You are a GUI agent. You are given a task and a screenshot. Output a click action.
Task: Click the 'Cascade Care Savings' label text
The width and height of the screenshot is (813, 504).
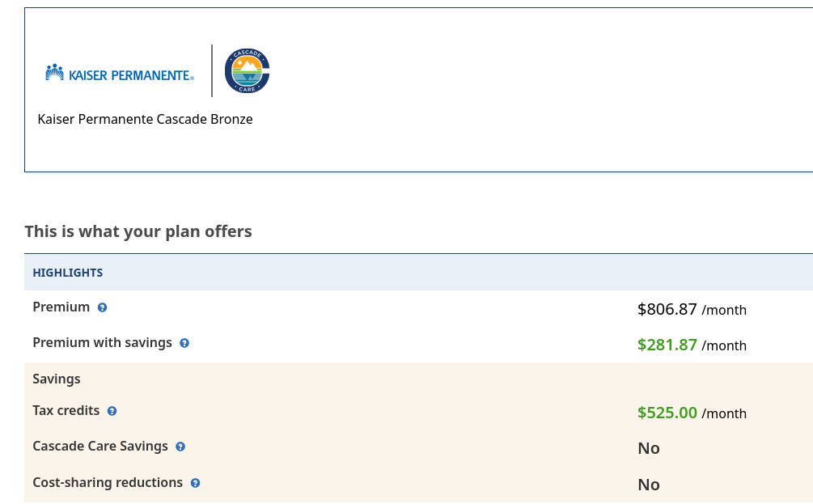coord(100,447)
